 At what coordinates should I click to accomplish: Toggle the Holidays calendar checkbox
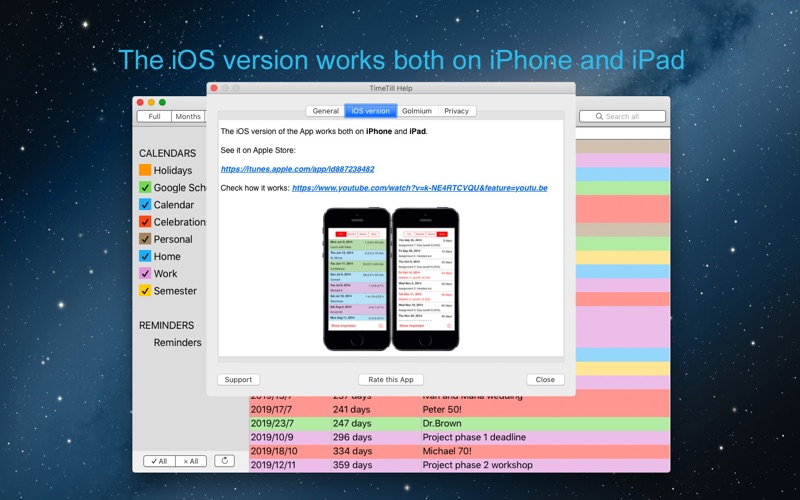[x=145, y=170]
